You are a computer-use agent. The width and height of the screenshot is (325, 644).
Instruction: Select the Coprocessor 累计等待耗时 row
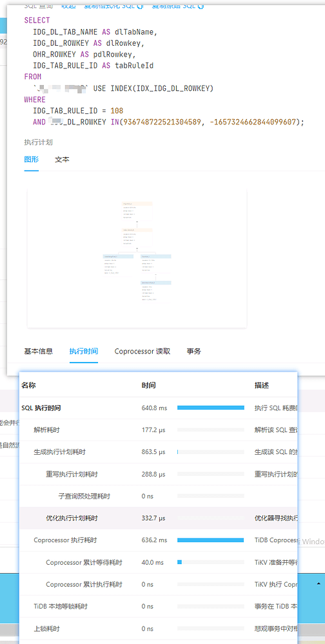click(x=158, y=563)
